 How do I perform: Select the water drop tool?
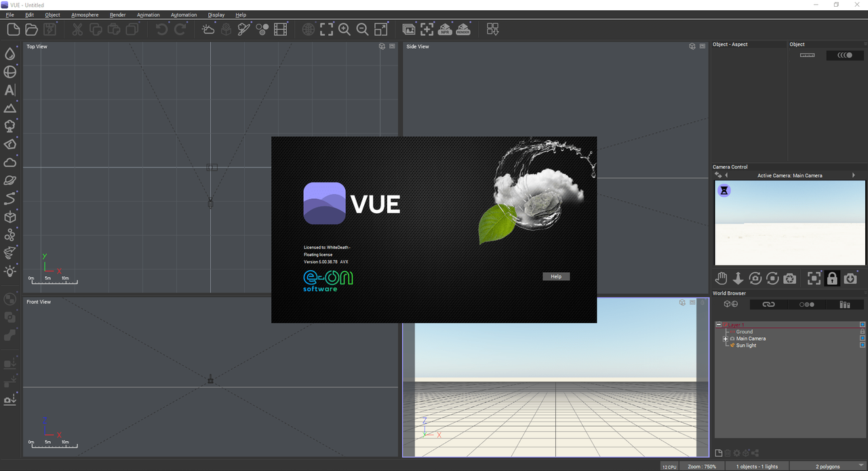10,54
